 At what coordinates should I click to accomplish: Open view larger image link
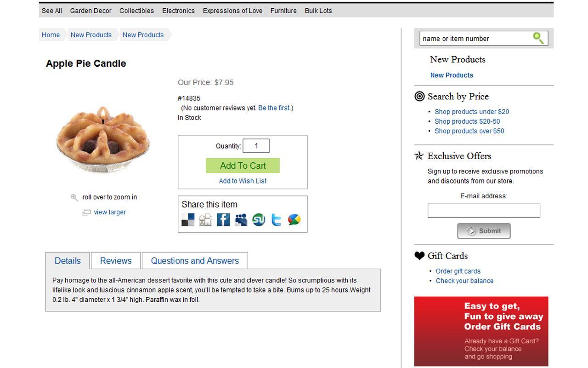pos(110,212)
